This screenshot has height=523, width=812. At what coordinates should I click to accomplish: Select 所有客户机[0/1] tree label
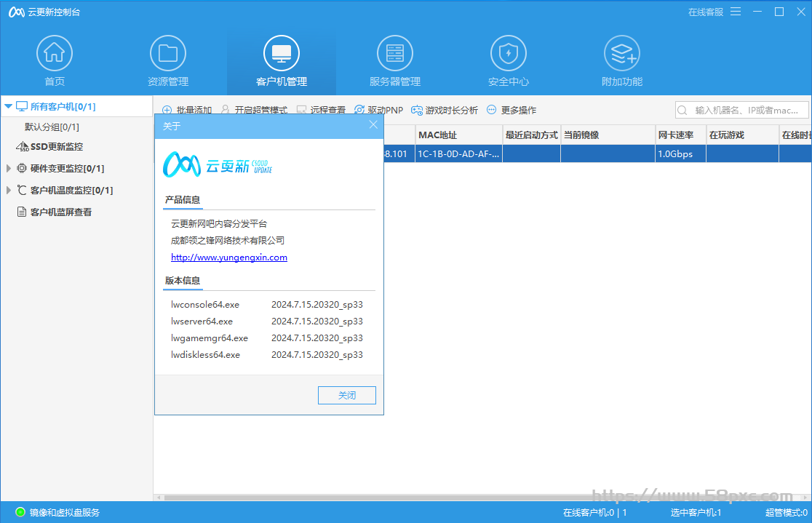pyautogui.click(x=63, y=107)
